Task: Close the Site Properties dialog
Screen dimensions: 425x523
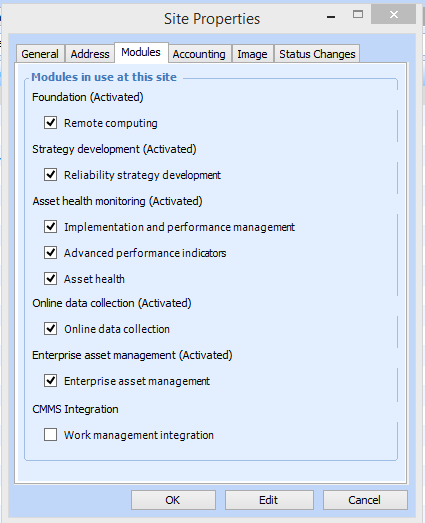Action: 394,14
